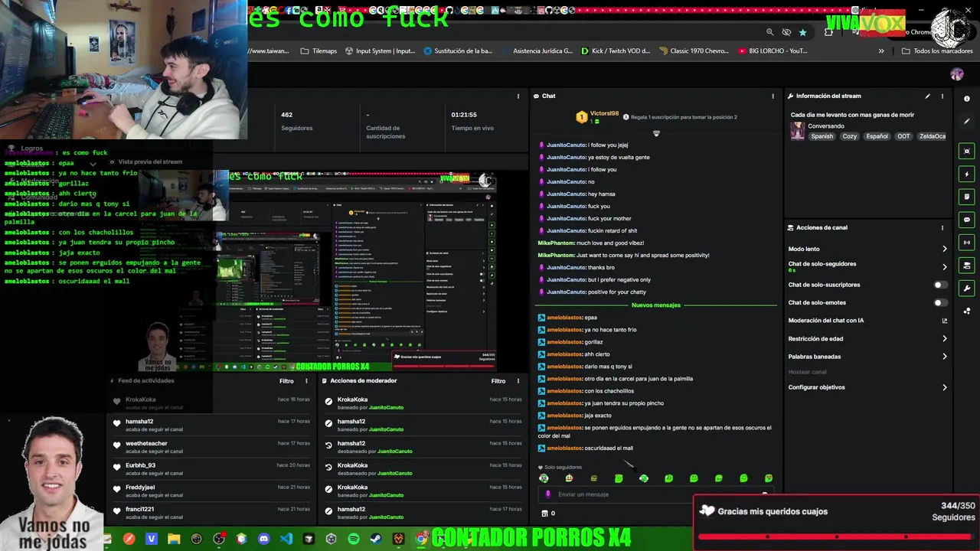
Task: Click the broadcast signal icon in the right sidebar
Action: tap(967, 243)
